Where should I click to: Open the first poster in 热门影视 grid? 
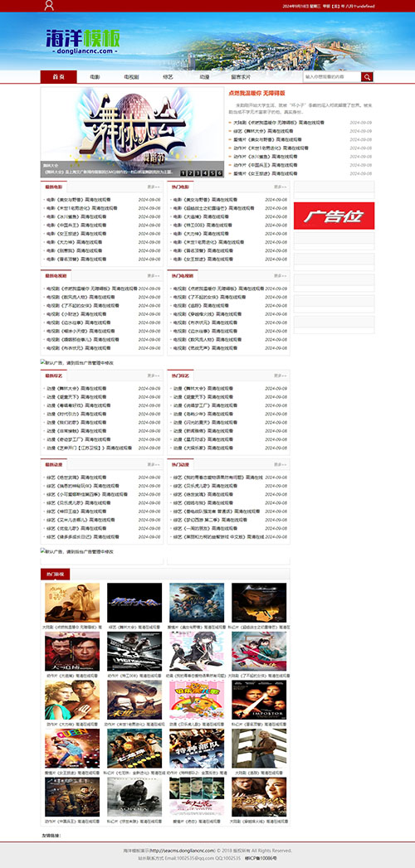pyautogui.click(x=72, y=603)
